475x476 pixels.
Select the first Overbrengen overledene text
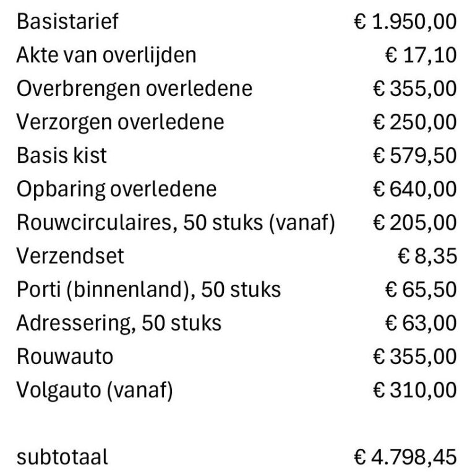pyautogui.click(x=134, y=89)
